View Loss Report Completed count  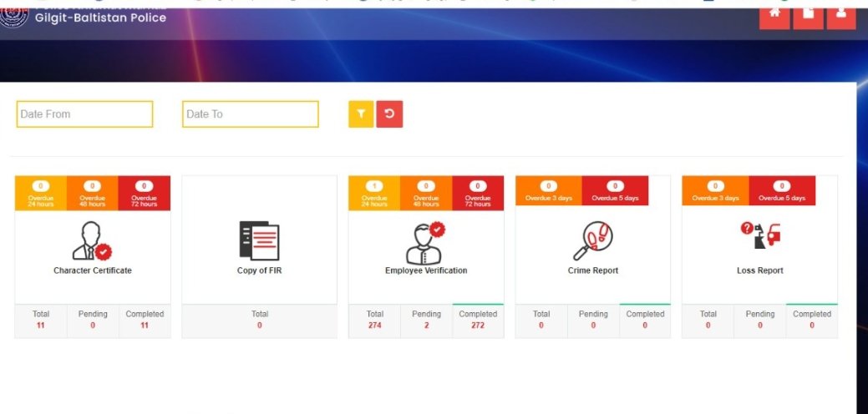811,321
